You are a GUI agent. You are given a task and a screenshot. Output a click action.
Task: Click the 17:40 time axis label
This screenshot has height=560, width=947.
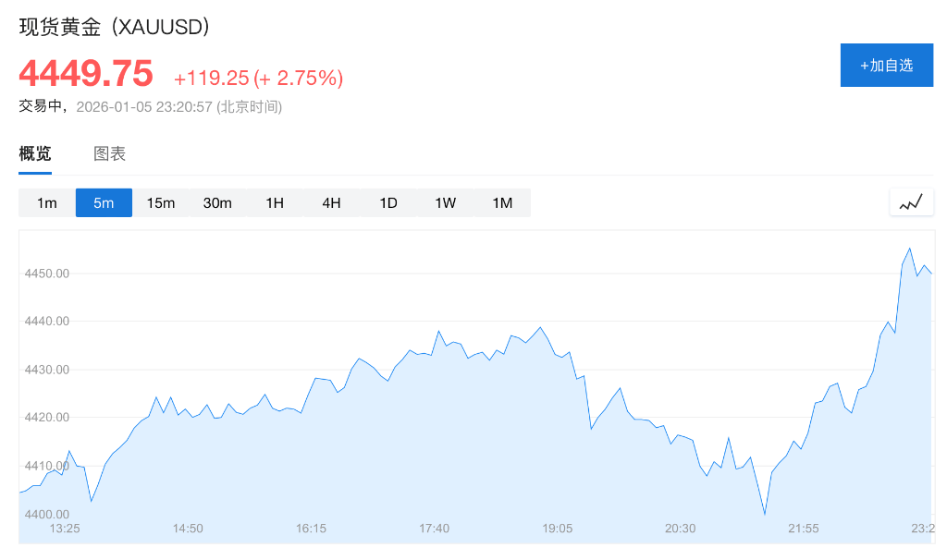(x=434, y=529)
